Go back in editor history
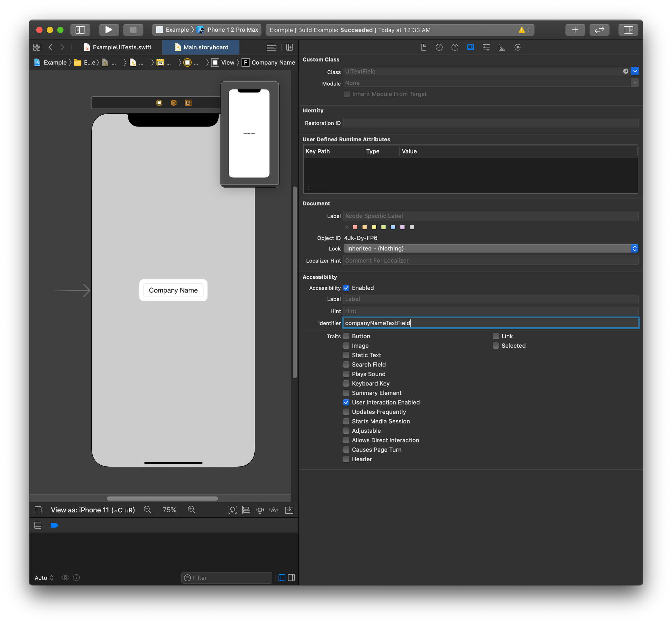 coord(51,47)
